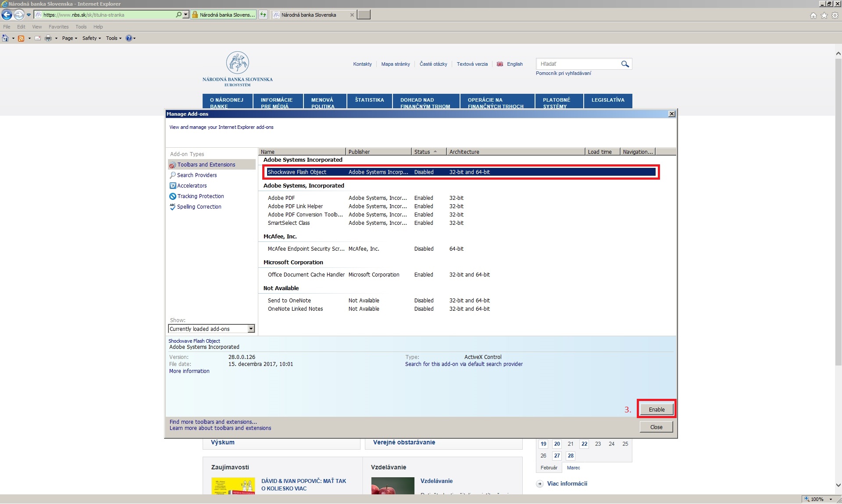Click the website search magnifier icon
The width and height of the screenshot is (842, 504).
[x=625, y=64]
